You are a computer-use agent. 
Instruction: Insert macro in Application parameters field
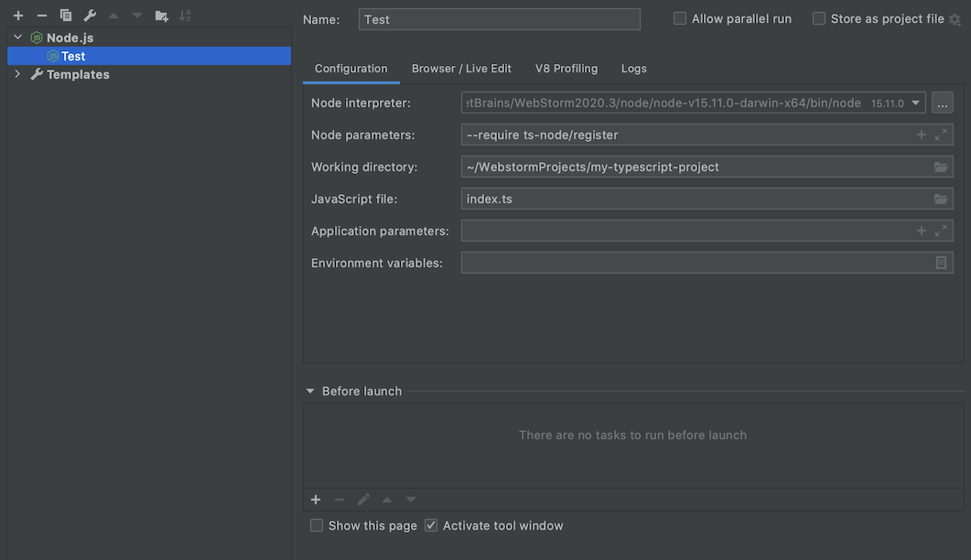[922, 231]
